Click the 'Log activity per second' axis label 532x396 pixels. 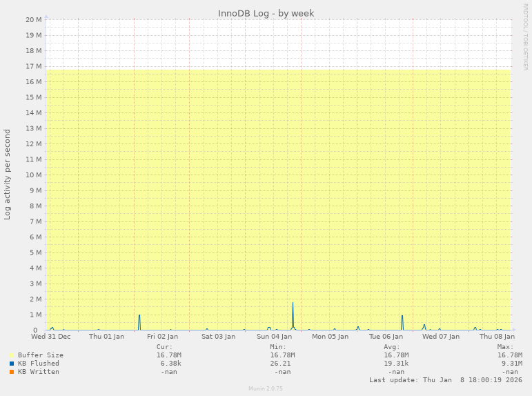(x=7, y=175)
